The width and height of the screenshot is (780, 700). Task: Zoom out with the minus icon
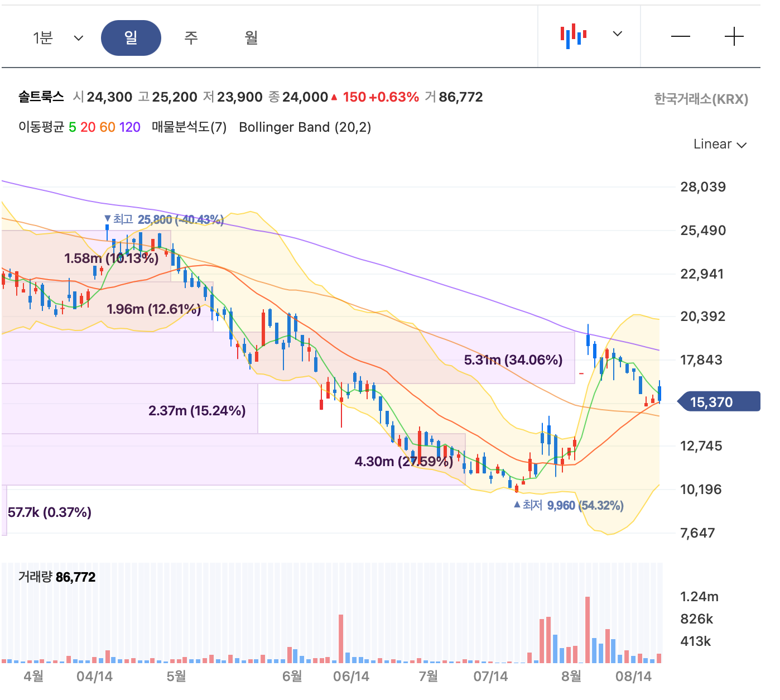[681, 37]
